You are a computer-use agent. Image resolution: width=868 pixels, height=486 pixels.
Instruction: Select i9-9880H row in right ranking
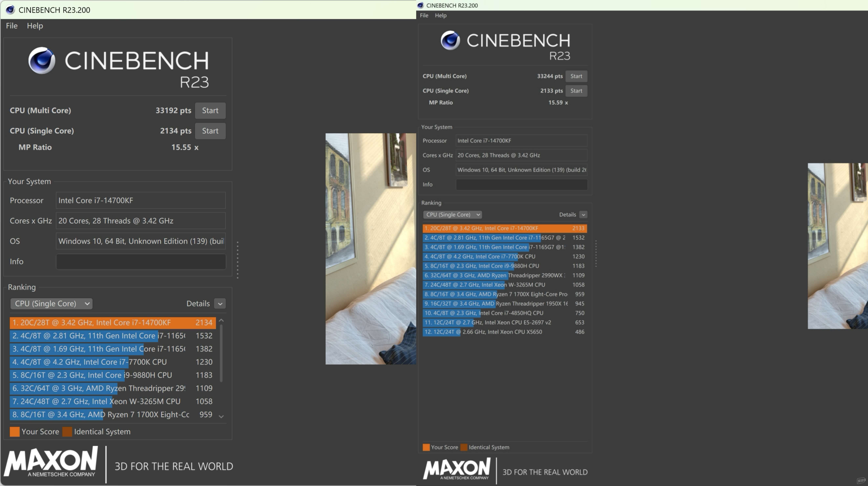click(505, 266)
